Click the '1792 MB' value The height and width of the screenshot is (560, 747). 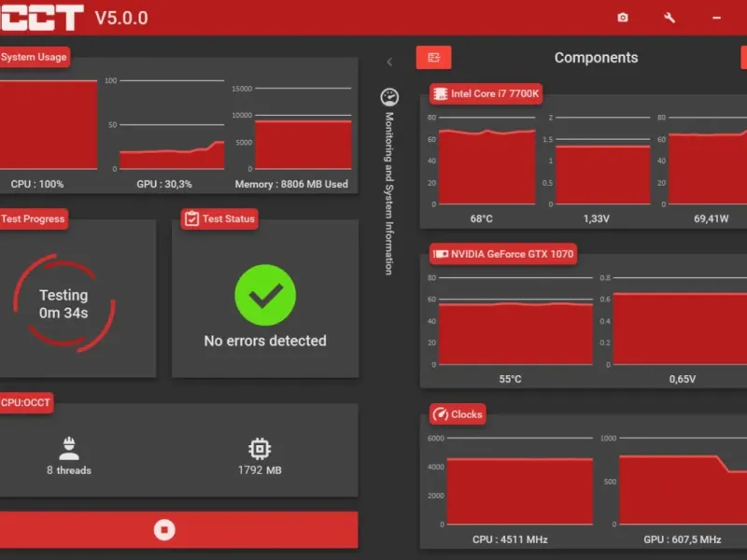[x=260, y=470]
